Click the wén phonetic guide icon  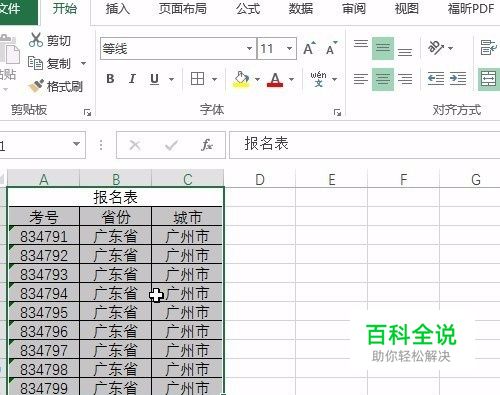pos(318,79)
